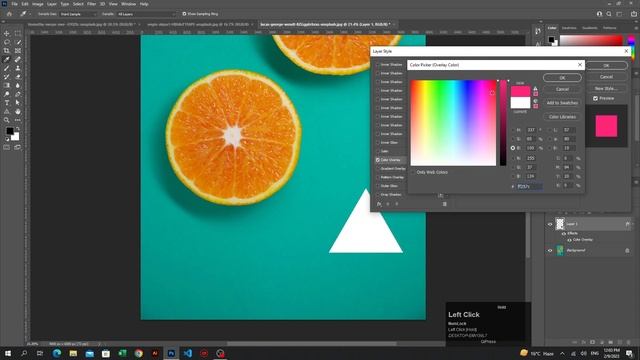Open the Filter menu
640x360 pixels.
coord(91,4)
